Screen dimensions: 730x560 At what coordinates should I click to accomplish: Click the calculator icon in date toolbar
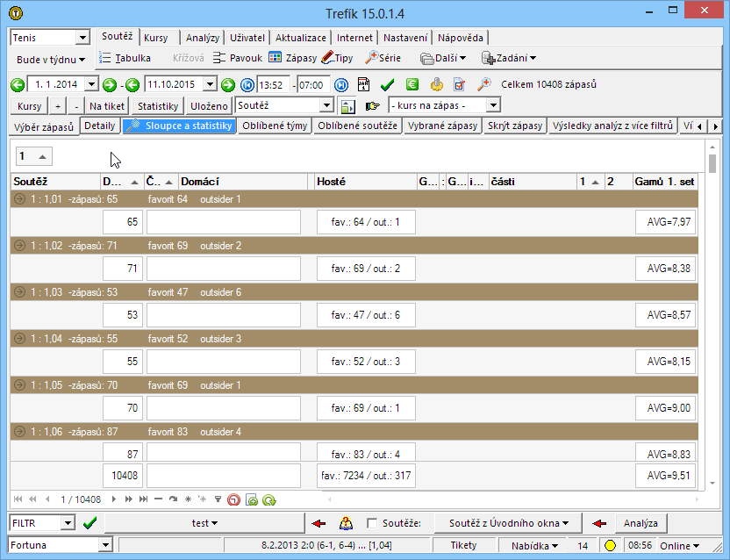click(x=363, y=84)
